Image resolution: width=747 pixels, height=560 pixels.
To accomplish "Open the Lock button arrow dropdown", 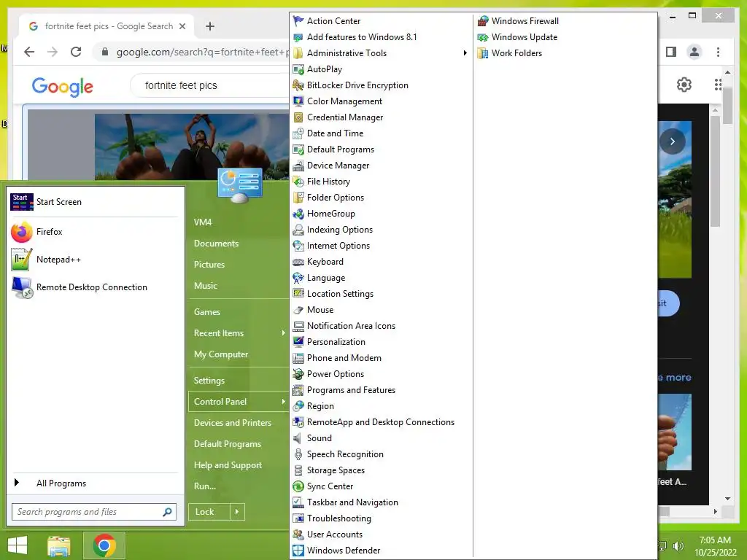I will click(x=237, y=512).
